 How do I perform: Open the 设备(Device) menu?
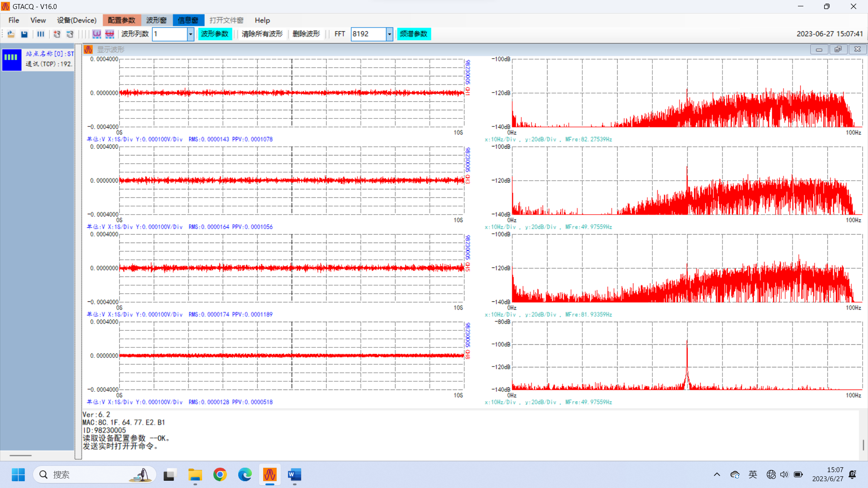pos(77,20)
